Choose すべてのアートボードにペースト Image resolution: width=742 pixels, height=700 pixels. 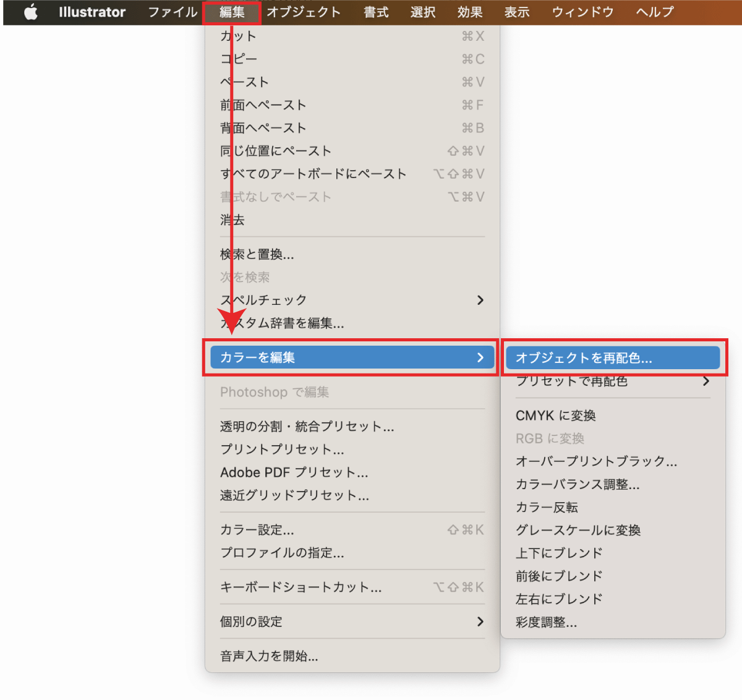click(352, 174)
